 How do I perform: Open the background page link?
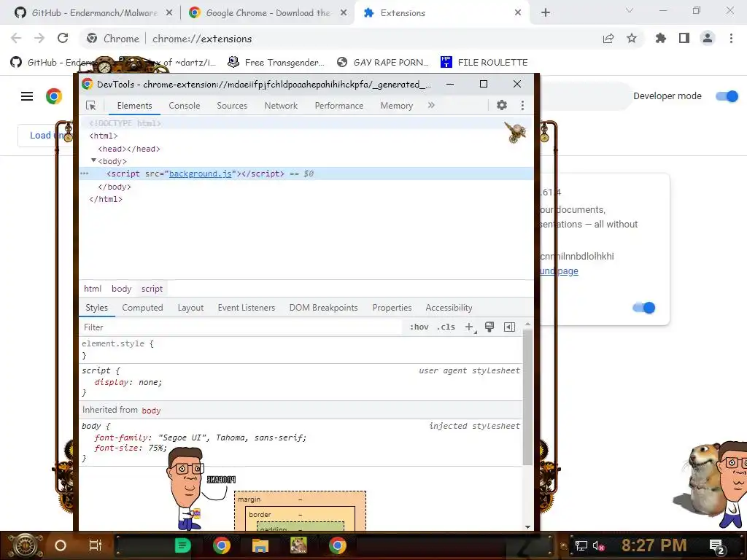559,271
